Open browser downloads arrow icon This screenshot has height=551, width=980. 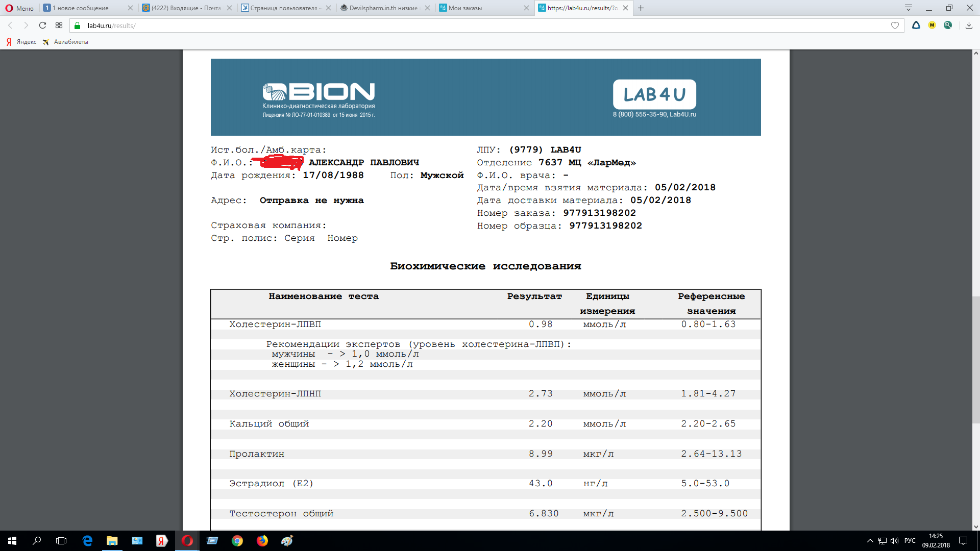click(969, 26)
